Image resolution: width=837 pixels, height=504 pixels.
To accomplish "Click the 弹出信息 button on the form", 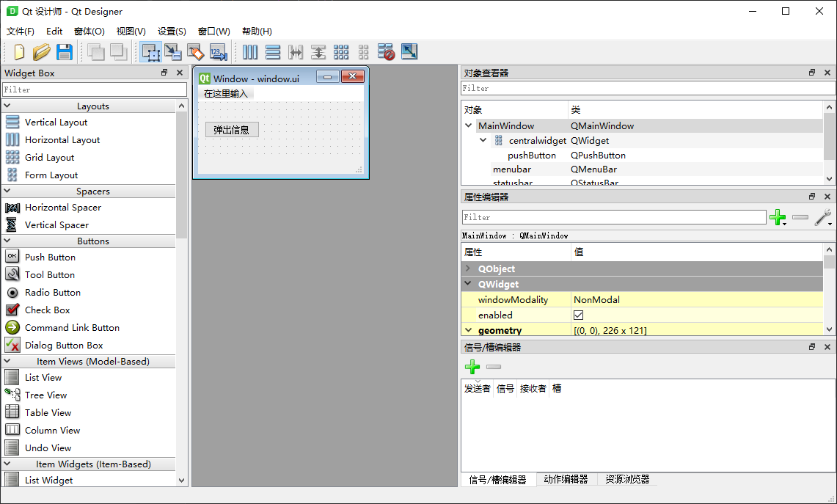I will [232, 129].
